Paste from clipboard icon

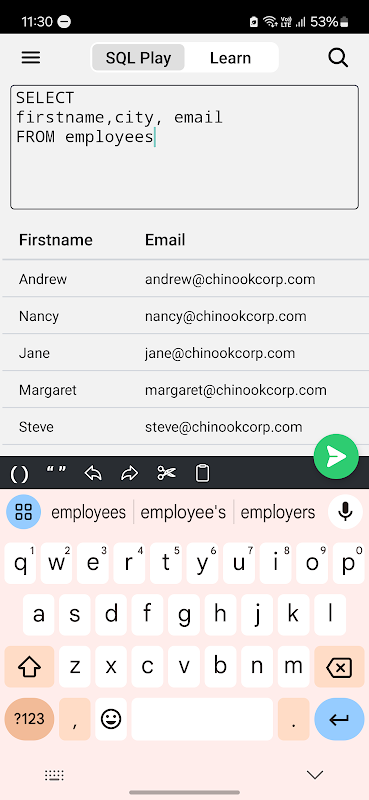(x=203, y=473)
